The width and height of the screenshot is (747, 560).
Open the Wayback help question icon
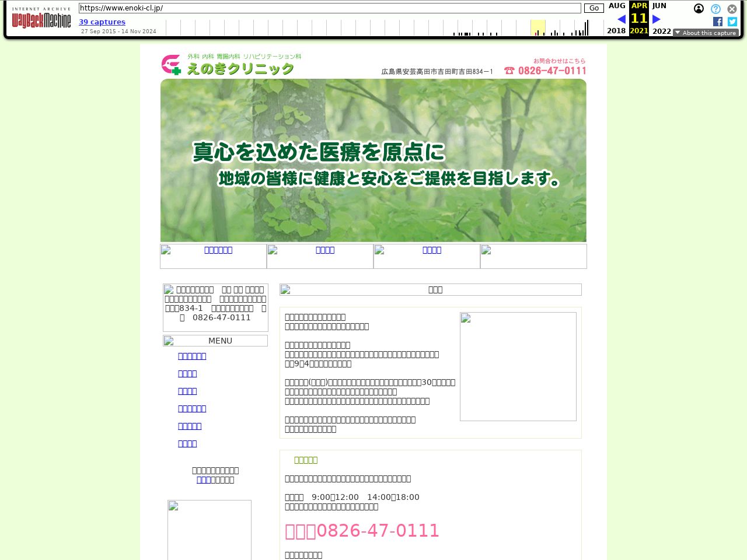point(715,9)
